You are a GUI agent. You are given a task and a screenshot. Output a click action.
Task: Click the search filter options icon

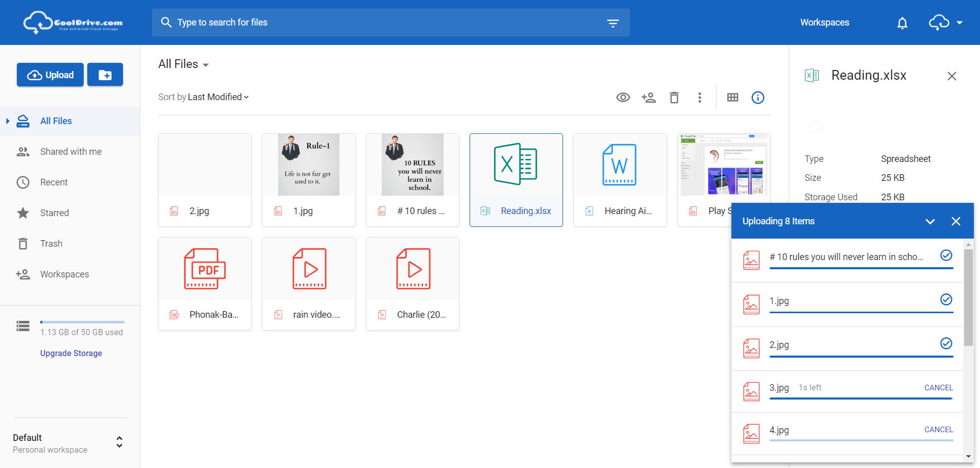[612, 23]
